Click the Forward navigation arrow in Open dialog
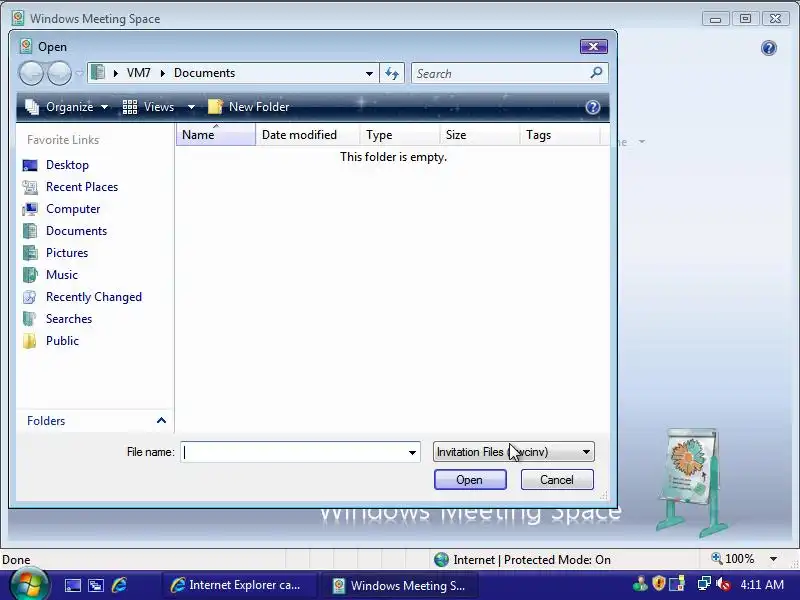Image resolution: width=800 pixels, height=600 pixels. 59,73
